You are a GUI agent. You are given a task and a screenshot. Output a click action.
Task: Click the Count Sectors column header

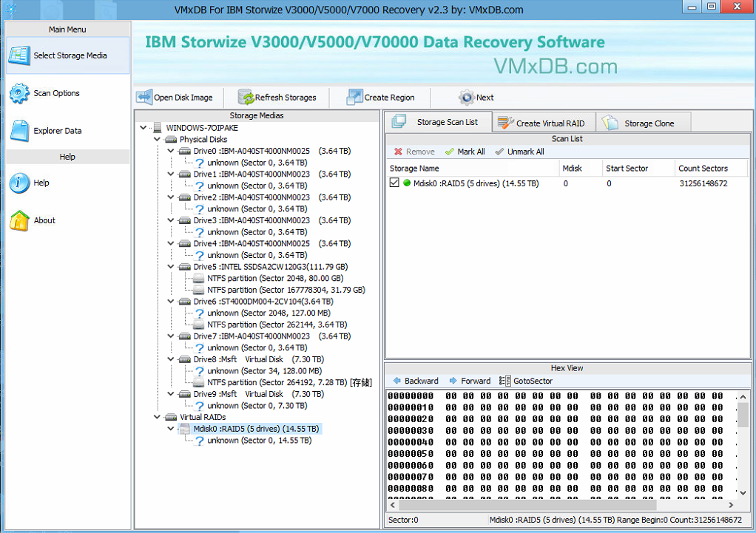pos(711,169)
